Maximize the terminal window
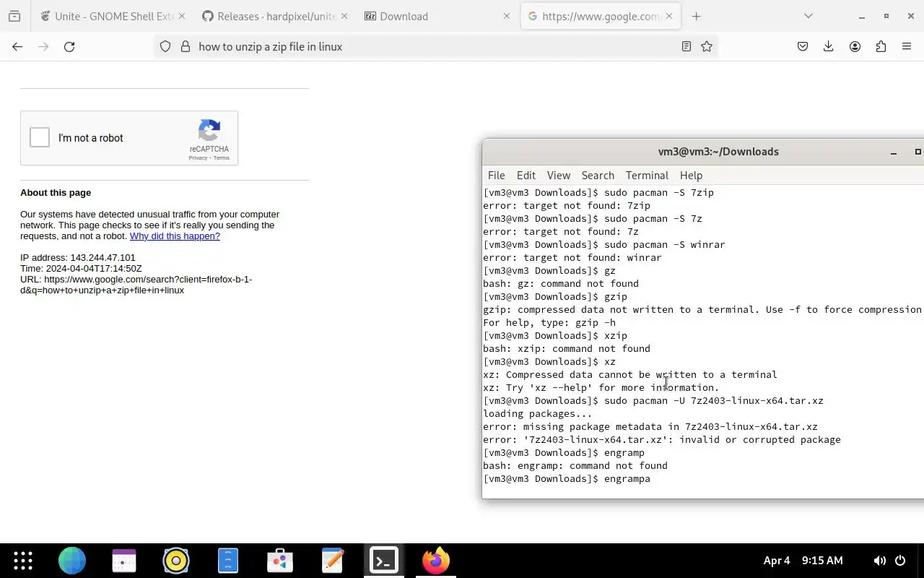924x578 pixels. coord(918,152)
